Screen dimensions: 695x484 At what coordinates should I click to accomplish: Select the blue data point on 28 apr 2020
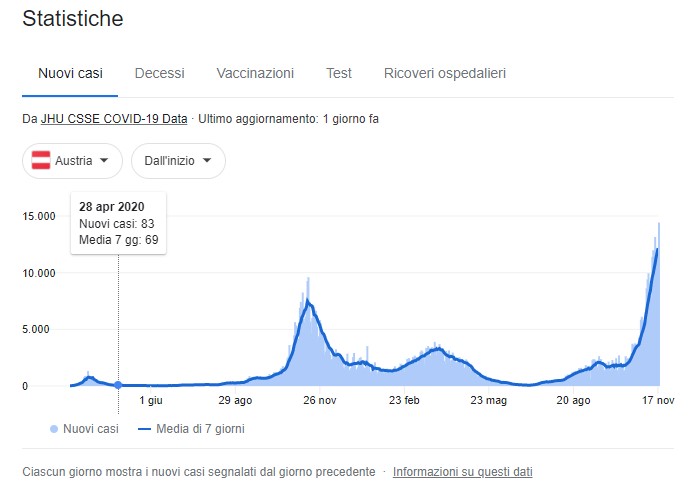118,385
